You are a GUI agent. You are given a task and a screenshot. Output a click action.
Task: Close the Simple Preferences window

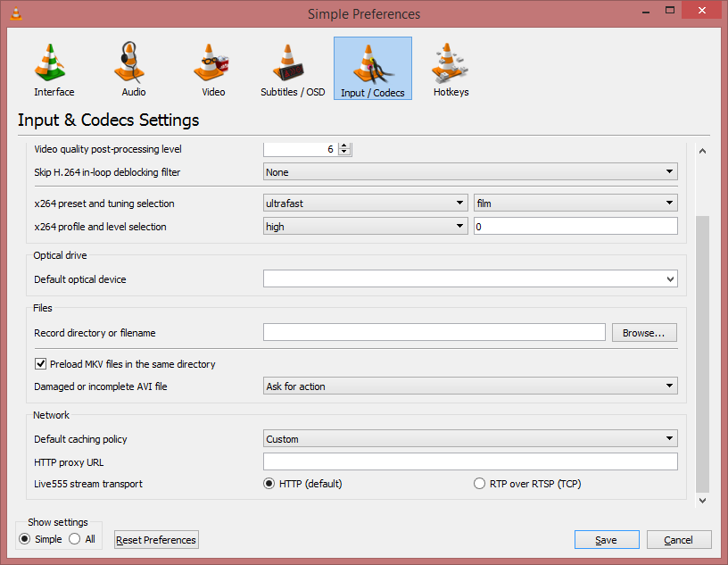[x=702, y=10]
